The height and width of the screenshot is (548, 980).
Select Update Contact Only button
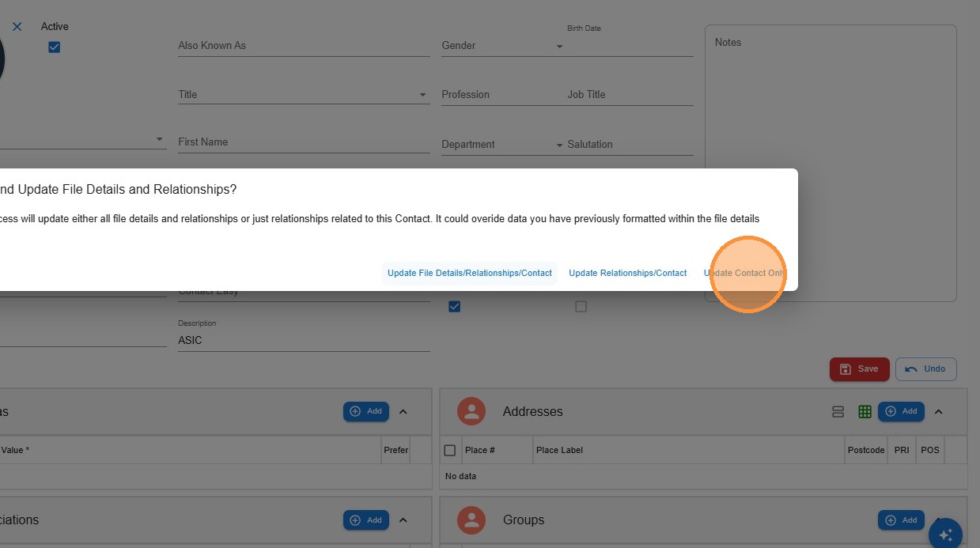pyautogui.click(x=744, y=273)
